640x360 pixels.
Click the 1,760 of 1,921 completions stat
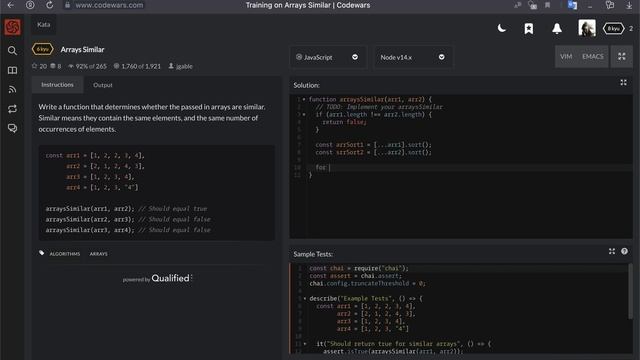(x=138, y=66)
